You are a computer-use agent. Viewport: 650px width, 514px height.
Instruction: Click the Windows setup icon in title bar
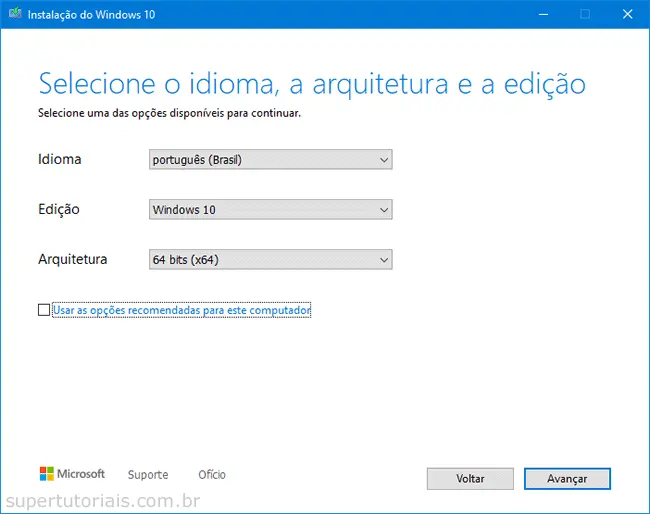point(15,14)
